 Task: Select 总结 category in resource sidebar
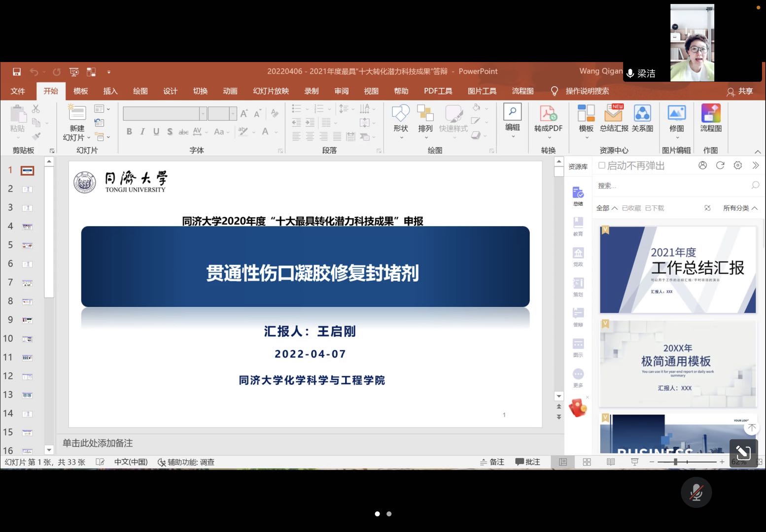click(x=578, y=197)
